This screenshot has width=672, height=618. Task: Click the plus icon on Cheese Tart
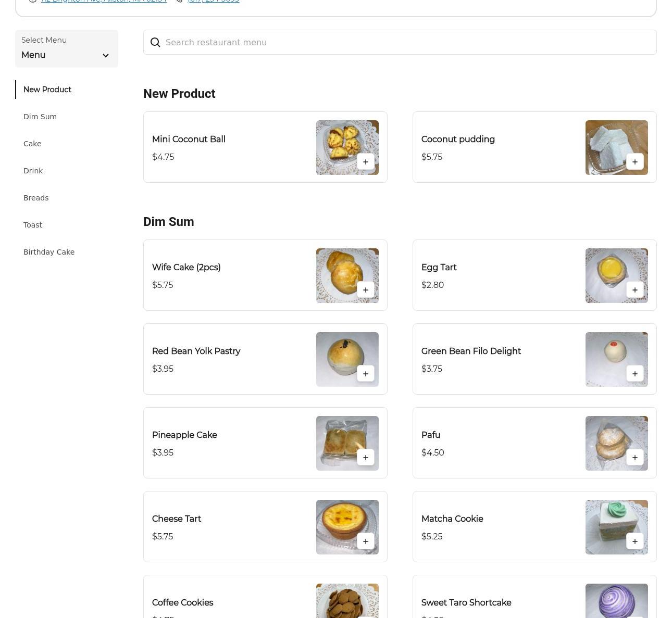(x=365, y=541)
